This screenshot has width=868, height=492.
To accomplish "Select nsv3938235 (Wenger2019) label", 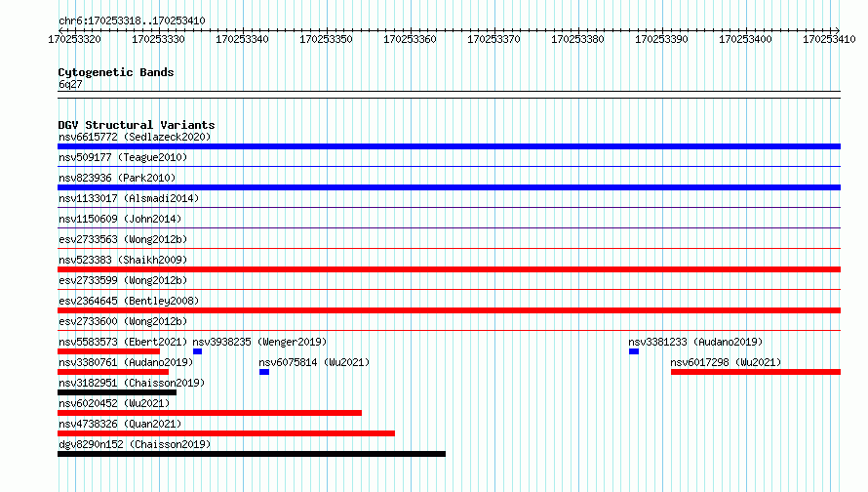I will [259, 342].
